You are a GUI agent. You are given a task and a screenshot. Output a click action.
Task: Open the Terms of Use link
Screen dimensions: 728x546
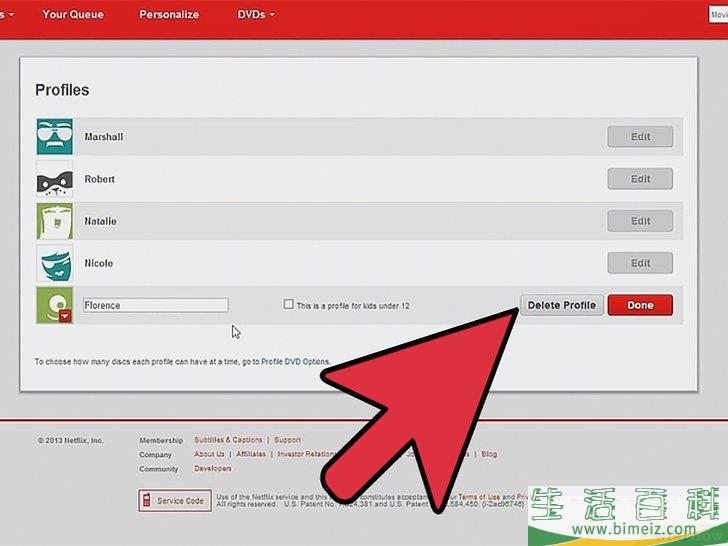[x=479, y=497]
